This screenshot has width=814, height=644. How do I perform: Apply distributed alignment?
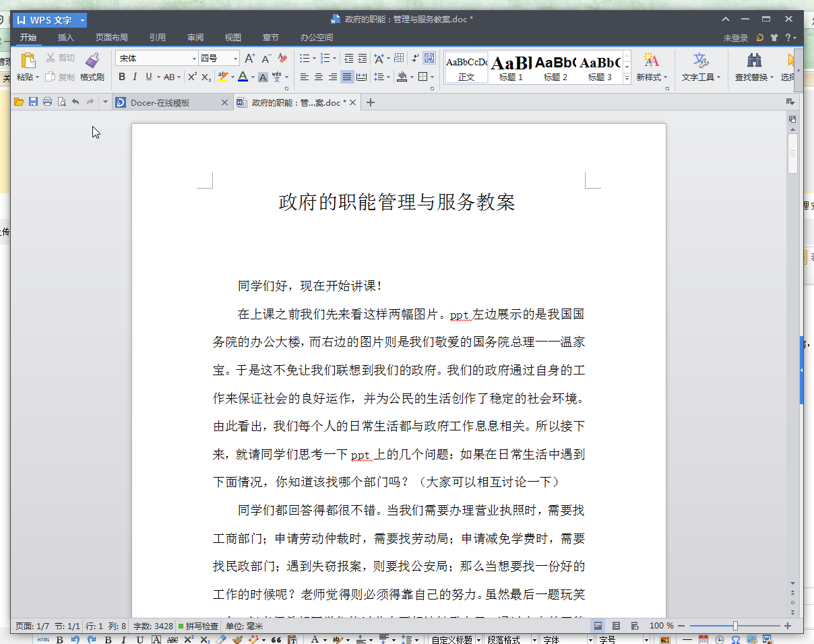(361, 77)
